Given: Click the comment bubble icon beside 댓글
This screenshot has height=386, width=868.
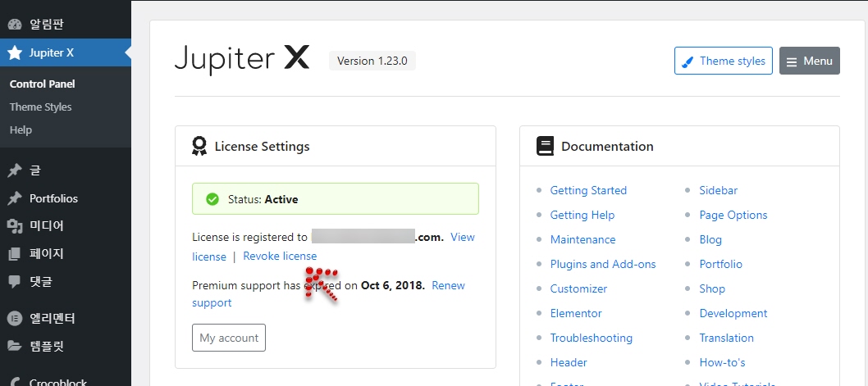Looking at the screenshot, I should (x=15, y=281).
